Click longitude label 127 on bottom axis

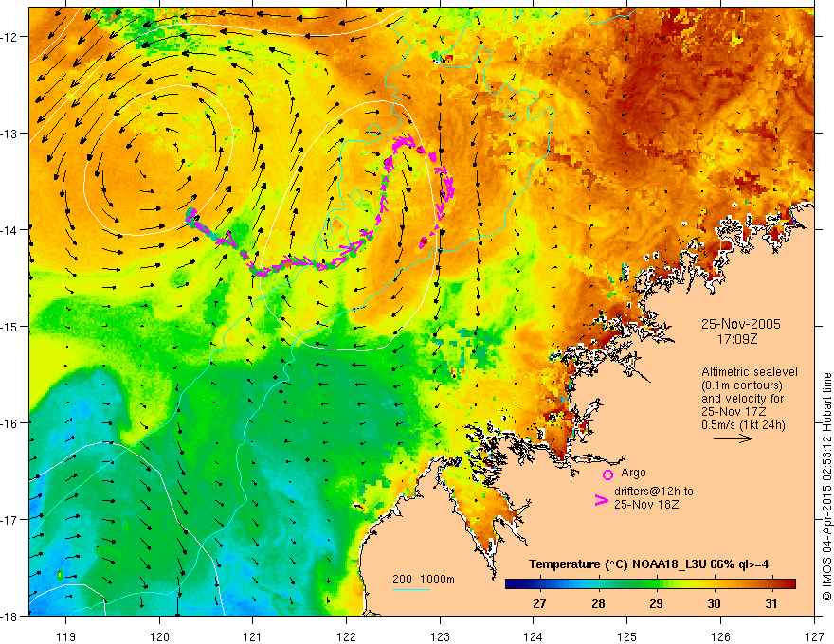tap(814, 636)
